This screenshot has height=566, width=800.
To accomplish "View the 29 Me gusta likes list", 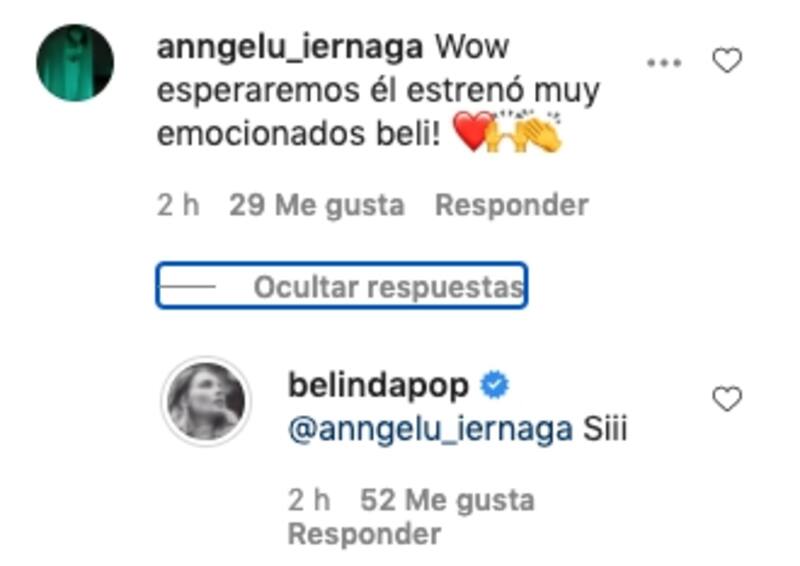I will coord(317,206).
